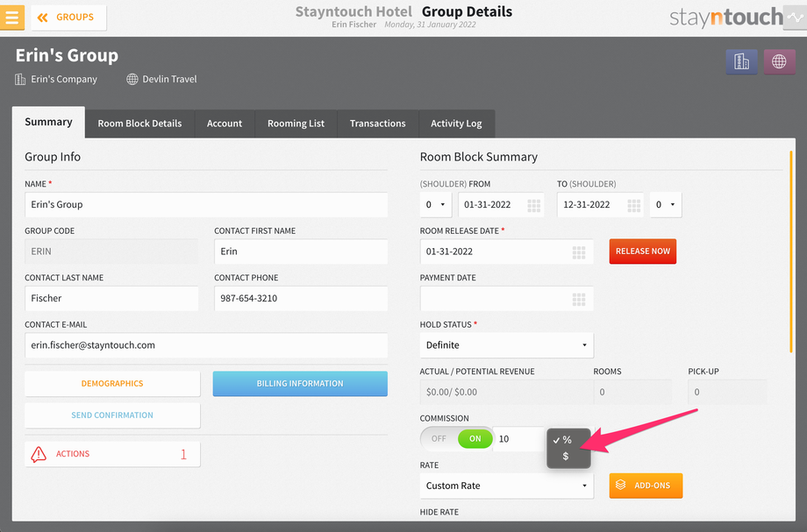This screenshot has height=532, width=807.
Task: Click Erin's Company link
Action: coord(64,79)
